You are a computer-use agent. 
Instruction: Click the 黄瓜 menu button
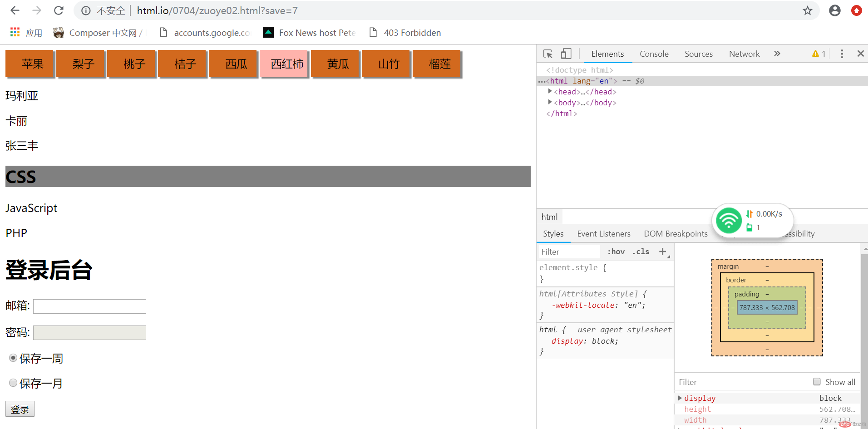pyautogui.click(x=335, y=64)
